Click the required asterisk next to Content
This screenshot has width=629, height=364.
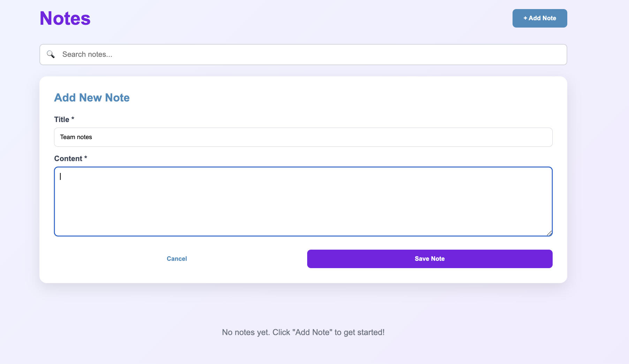click(x=85, y=158)
